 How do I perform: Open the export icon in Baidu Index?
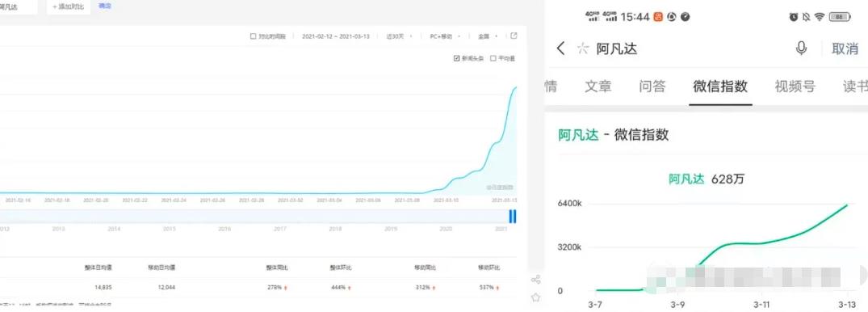point(514,36)
